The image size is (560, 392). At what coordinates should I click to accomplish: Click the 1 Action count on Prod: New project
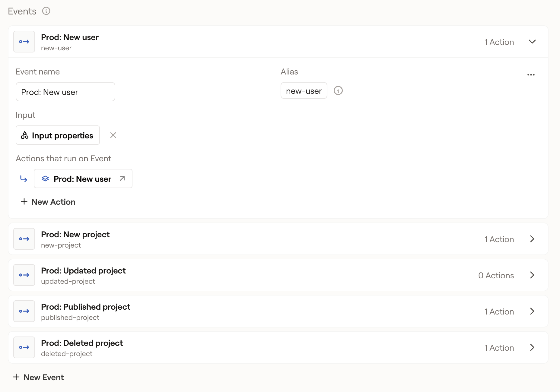point(499,239)
